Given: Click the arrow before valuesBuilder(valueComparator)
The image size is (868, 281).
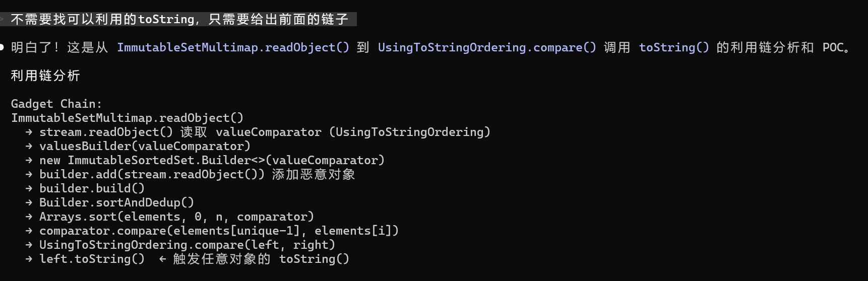Looking at the screenshot, I should coord(29,146).
